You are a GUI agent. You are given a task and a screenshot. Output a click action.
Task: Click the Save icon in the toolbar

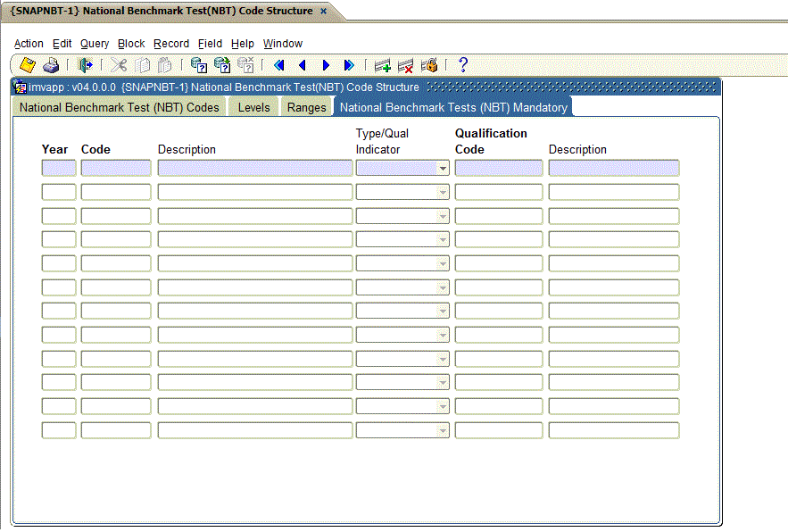coord(28,65)
